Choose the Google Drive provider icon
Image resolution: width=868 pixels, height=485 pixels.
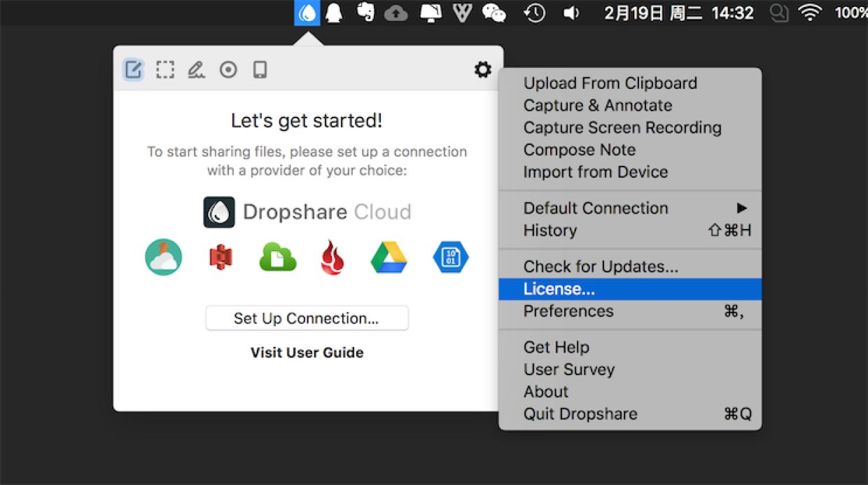388,257
